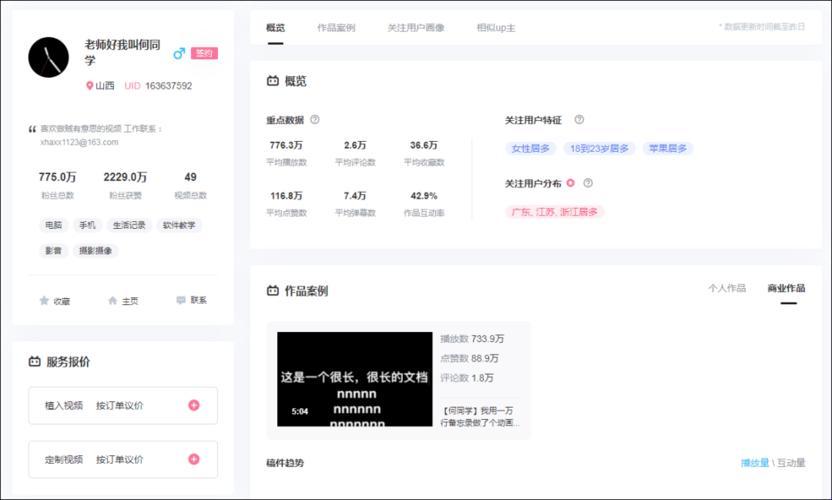The image size is (832, 500).
Task: Click the 广东, 江苏, 浙江居多 tag
Action: 554,212
